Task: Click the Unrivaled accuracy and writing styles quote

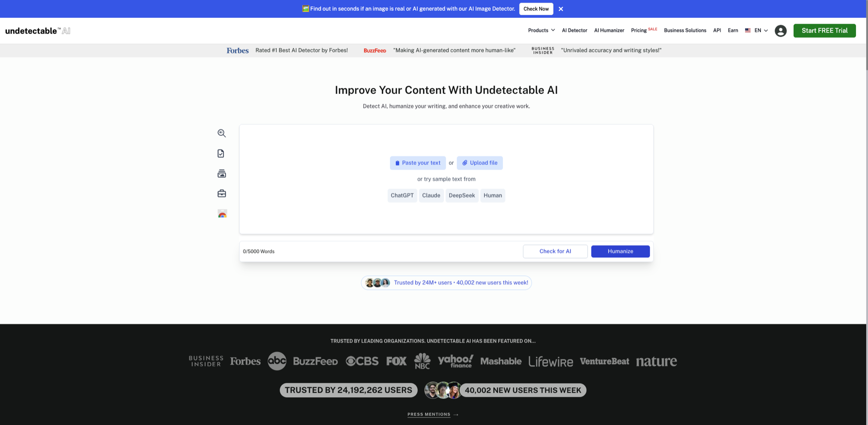Action: pyautogui.click(x=611, y=50)
